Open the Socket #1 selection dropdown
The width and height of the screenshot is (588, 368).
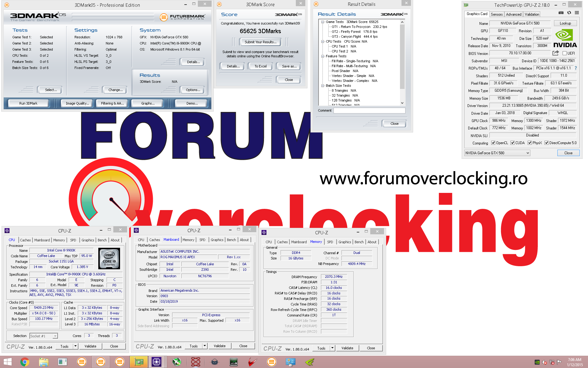(43, 336)
